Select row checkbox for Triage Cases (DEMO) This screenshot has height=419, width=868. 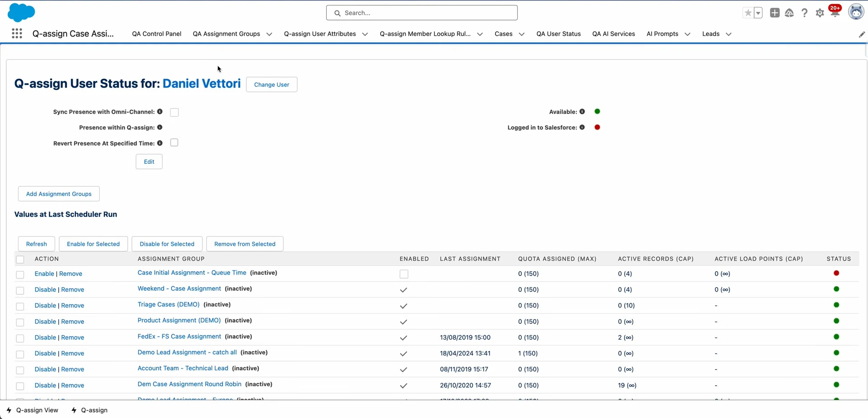pos(20,306)
